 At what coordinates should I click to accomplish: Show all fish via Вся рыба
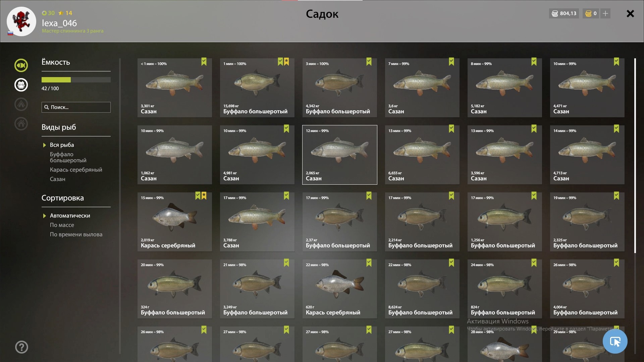[62, 145]
